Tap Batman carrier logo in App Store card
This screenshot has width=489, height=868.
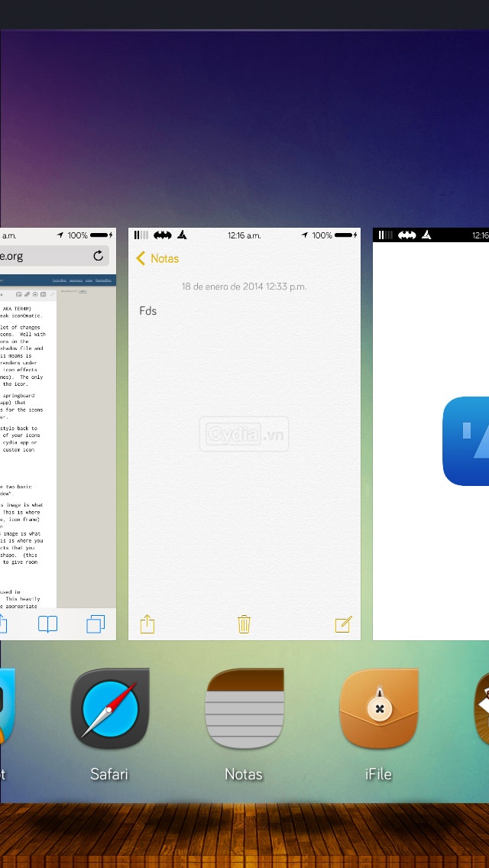(x=407, y=235)
